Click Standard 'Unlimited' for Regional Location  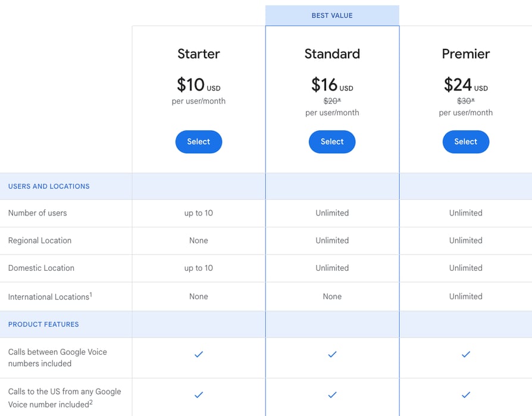(332, 240)
